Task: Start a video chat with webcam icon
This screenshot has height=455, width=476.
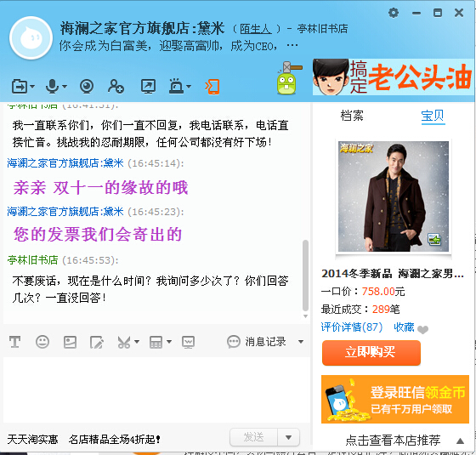Action: (87, 87)
